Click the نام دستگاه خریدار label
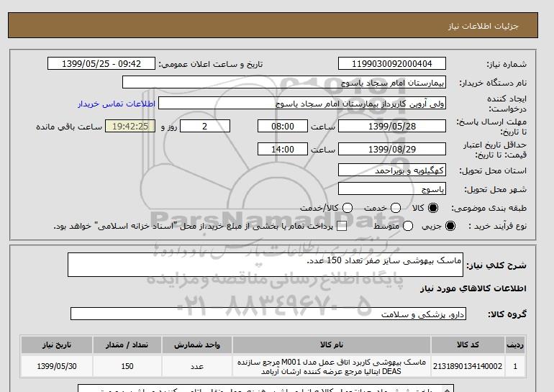Image resolution: width=554 pixels, height=392 pixels. pyautogui.click(x=493, y=83)
